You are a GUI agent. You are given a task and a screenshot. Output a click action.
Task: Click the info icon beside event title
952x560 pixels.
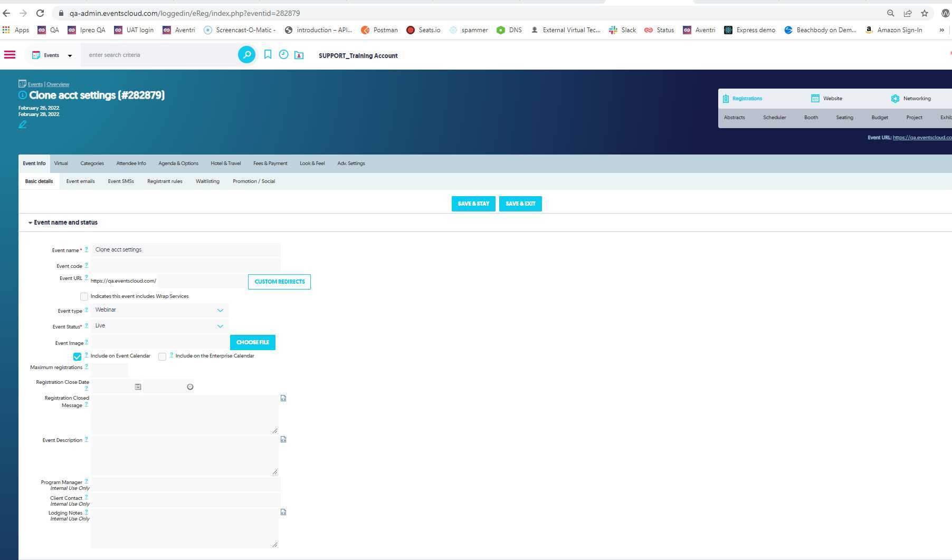coord(23,95)
